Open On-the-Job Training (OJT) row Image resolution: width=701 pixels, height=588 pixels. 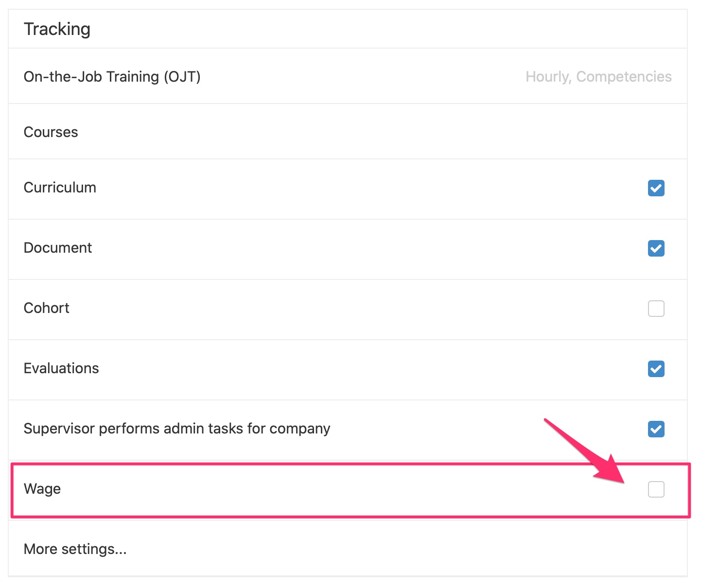click(348, 76)
